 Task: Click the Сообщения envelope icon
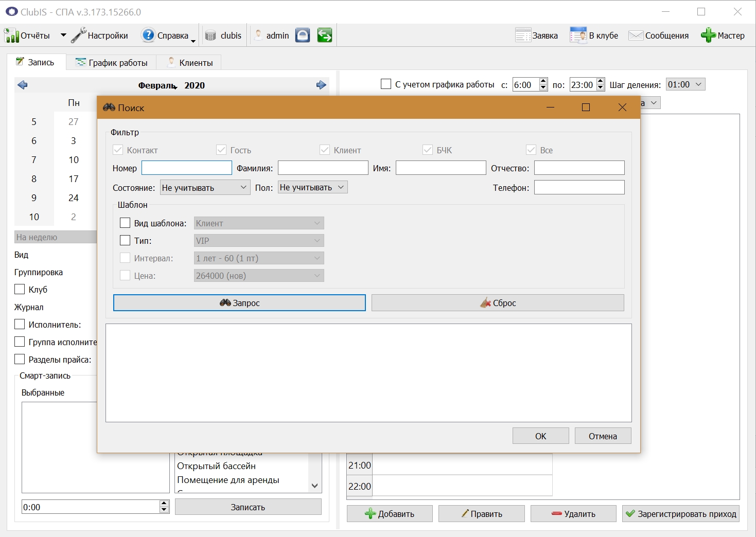tap(636, 35)
